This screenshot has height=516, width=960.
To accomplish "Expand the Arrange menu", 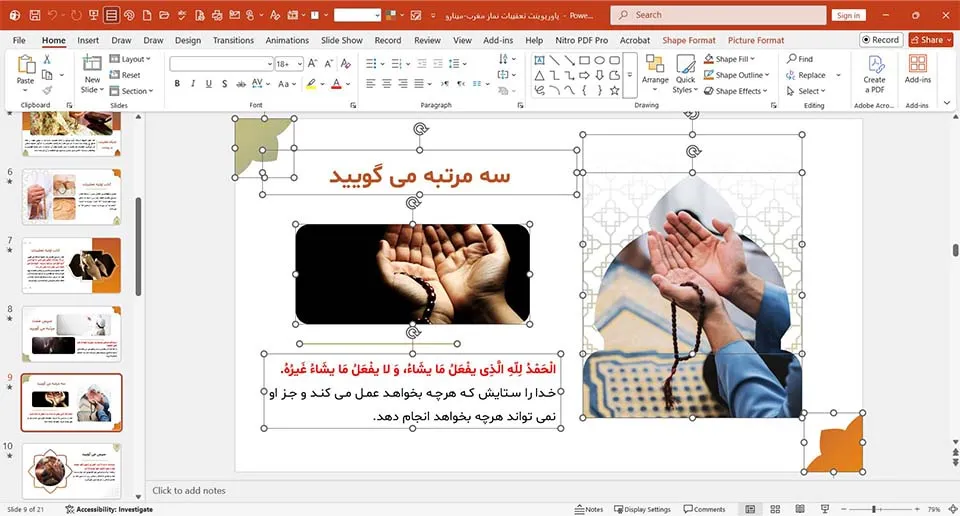I will 655,74.
